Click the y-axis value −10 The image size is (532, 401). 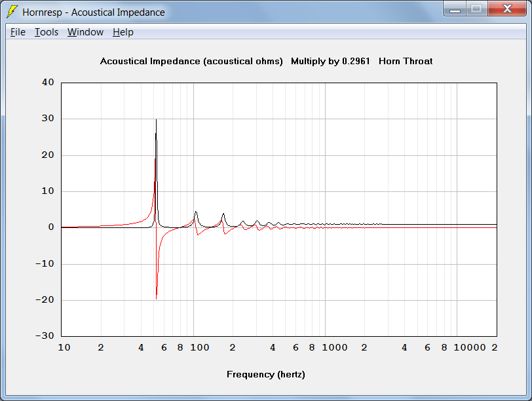click(x=45, y=263)
